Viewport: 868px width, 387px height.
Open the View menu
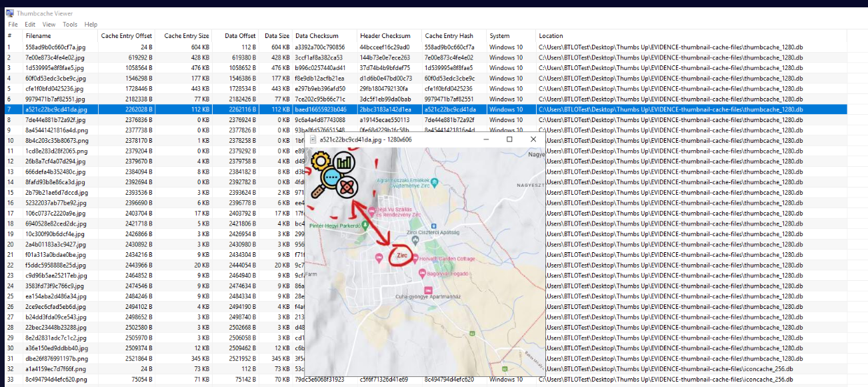pyautogui.click(x=49, y=25)
